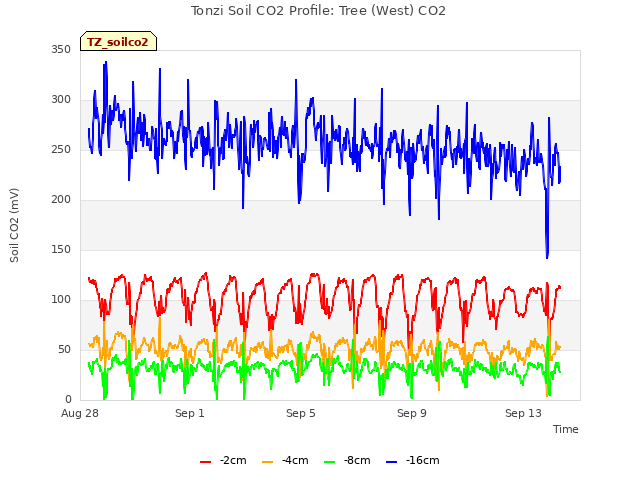Click the 100 y-axis tick label

(x=61, y=300)
